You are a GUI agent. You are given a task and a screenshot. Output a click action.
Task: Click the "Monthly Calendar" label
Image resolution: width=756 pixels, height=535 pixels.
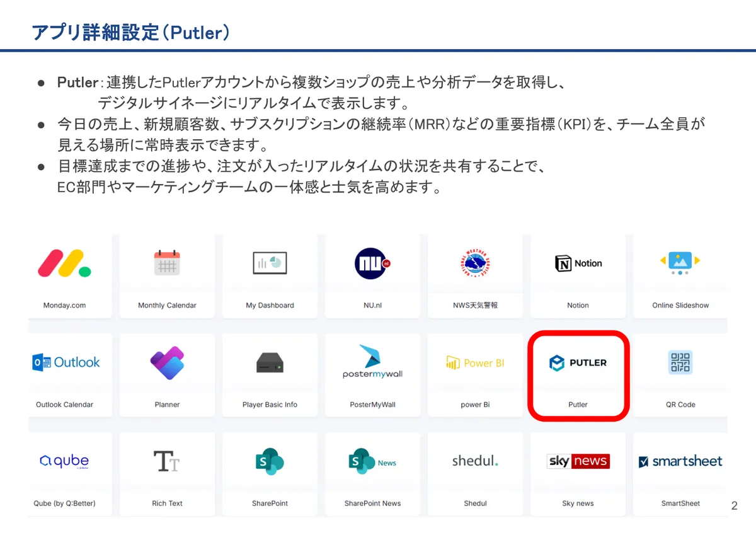[x=167, y=306]
